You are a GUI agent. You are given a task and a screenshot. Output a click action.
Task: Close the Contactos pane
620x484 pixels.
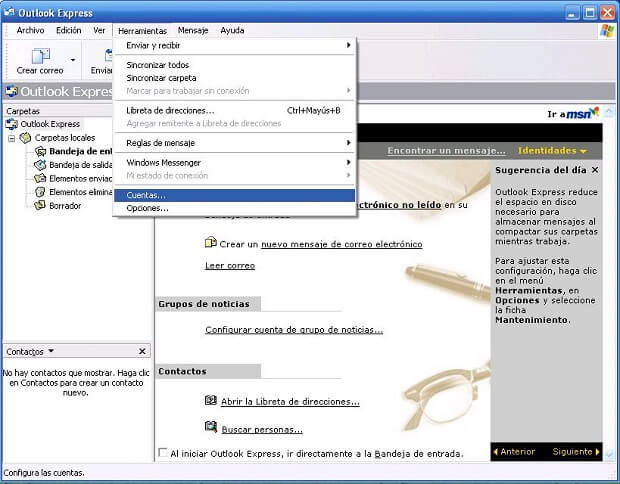click(142, 351)
